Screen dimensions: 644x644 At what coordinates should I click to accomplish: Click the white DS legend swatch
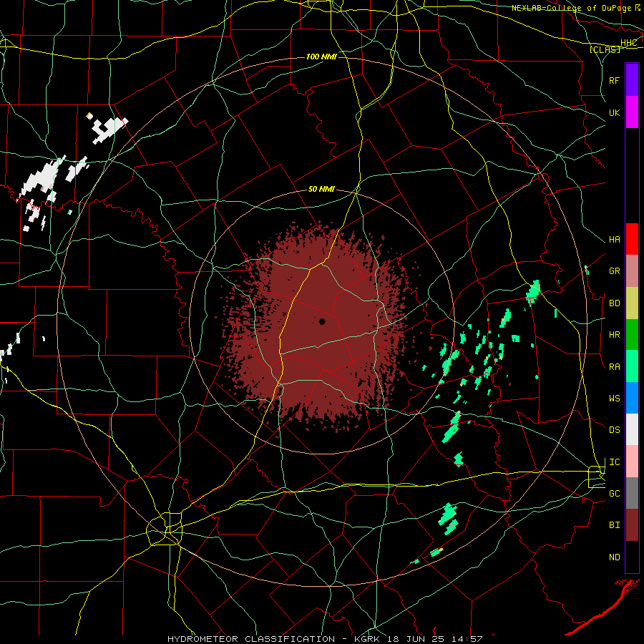(x=632, y=429)
